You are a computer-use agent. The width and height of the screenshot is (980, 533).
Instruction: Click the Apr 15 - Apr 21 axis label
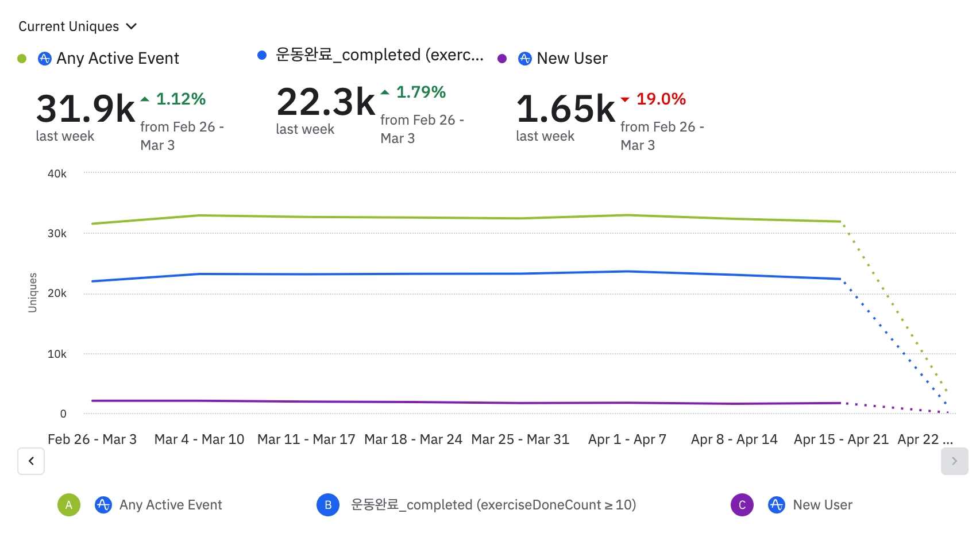[841, 439]
